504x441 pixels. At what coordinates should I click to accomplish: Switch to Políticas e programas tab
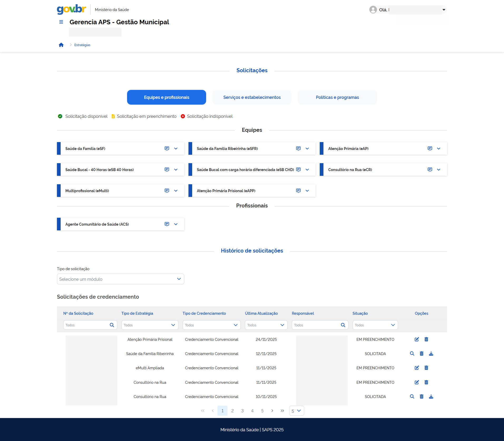click(x=337, y=98)
